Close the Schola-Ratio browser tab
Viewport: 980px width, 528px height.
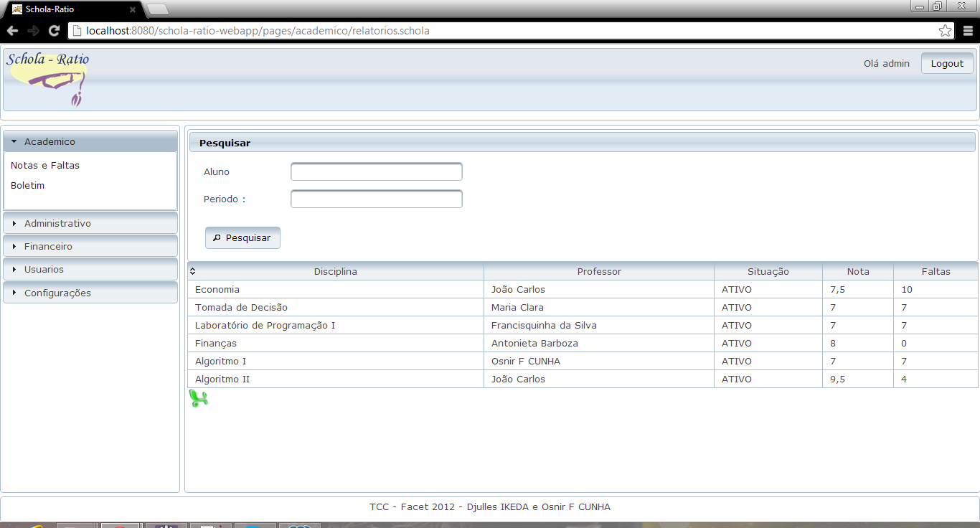pos(133,9)
